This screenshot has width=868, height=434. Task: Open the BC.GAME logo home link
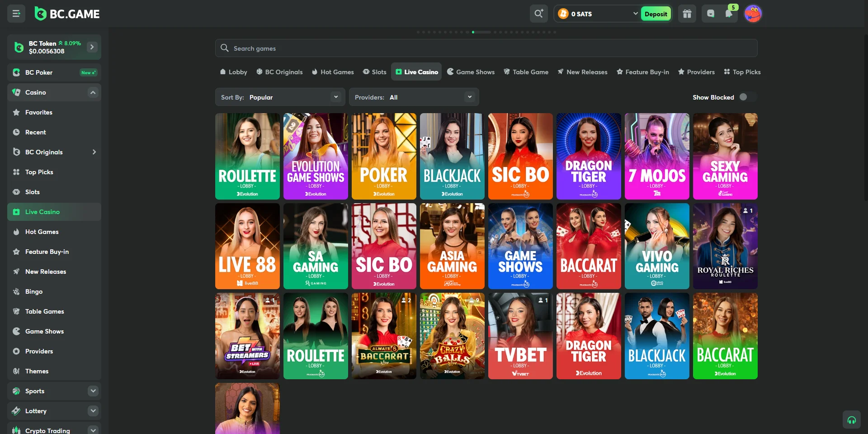67,14
